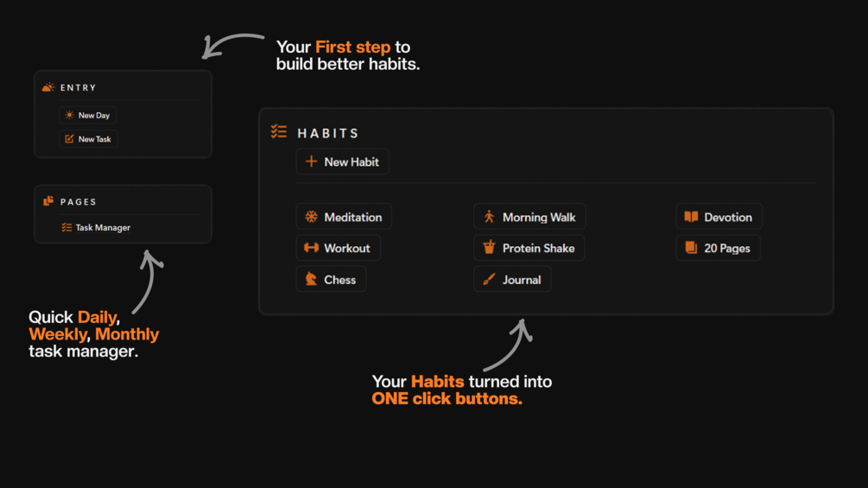Add a New Habit
Viewport: 868px width, 488px height.
[343, 162]
